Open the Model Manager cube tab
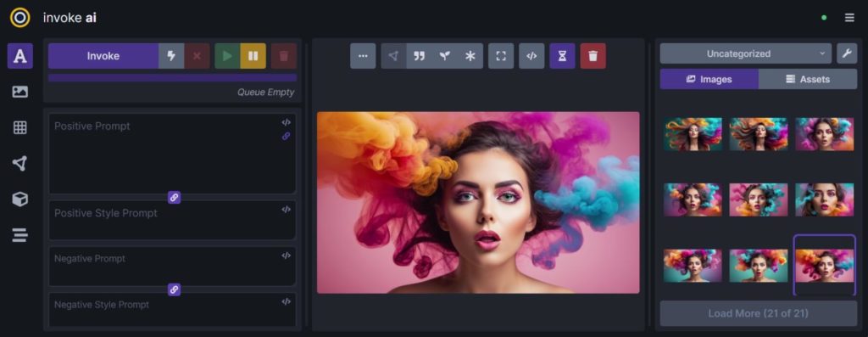 (x=20, y=199)
